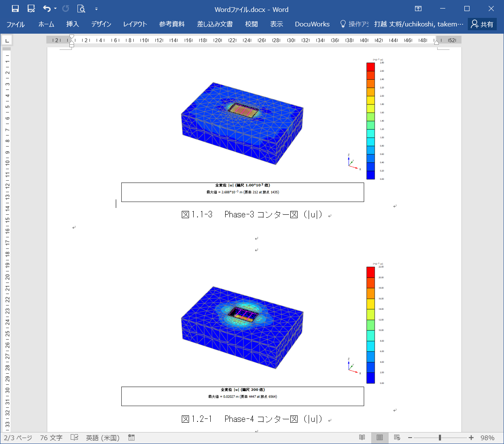Open the 98% zoom level dialog
This screenshot has width=504, height=444.
[487, 438]
